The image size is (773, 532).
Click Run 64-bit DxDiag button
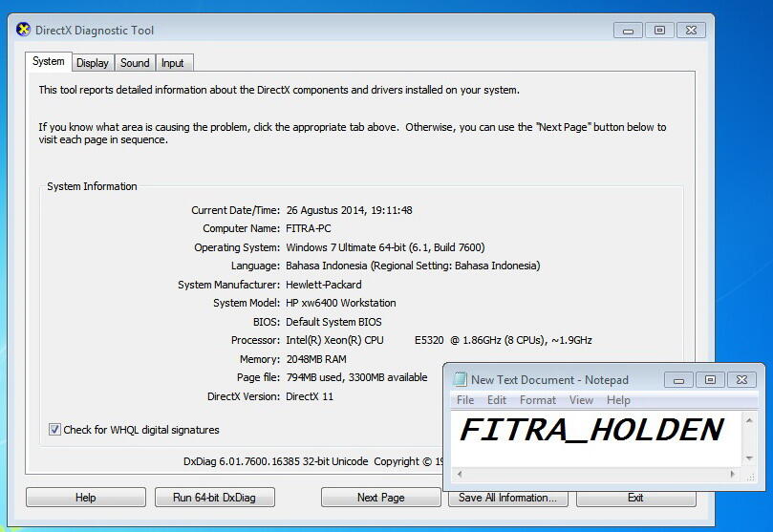[214, 497]
